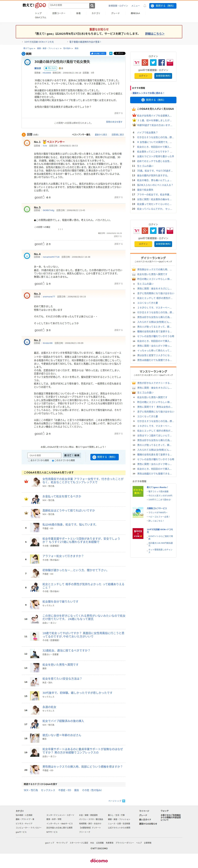
Task: Click RSS footer link
Action: (92, 842)
